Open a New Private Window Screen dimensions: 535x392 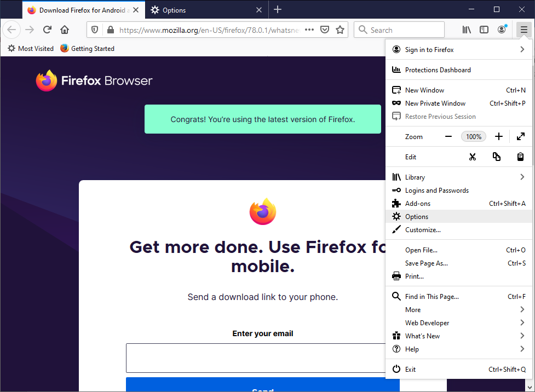[435, 103]
